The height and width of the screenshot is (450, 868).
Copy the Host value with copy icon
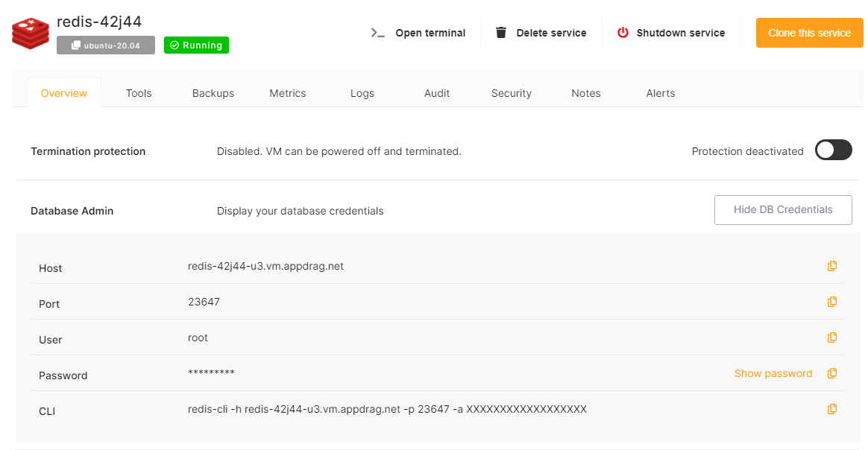(x=832, y=266)
